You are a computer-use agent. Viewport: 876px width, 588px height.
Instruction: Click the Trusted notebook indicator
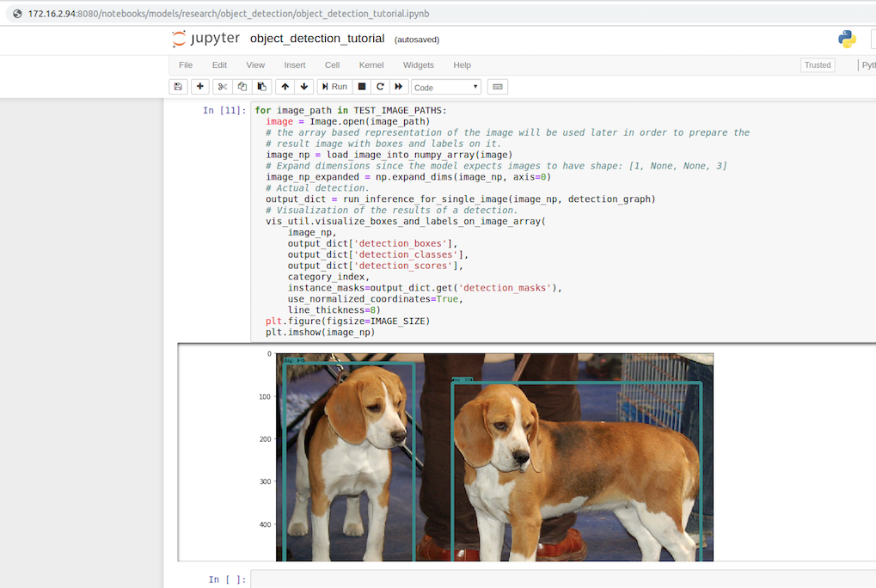(x=817, y=64)
